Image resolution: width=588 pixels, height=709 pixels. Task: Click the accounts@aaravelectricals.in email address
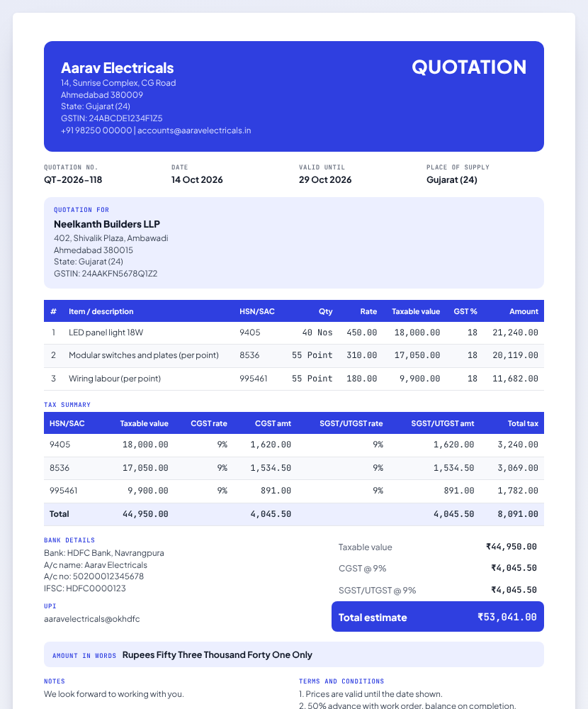click(194, 130)
